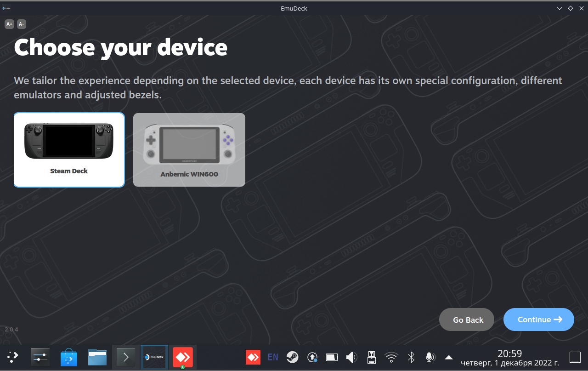588x371 pixels.
Task: Minimize the EmuDeck window
Action: [x=560, y=8]
